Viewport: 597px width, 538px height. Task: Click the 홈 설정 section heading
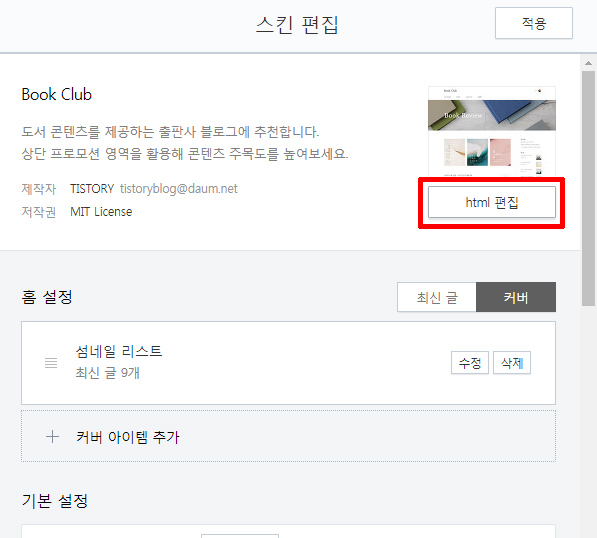coord(47,297)
